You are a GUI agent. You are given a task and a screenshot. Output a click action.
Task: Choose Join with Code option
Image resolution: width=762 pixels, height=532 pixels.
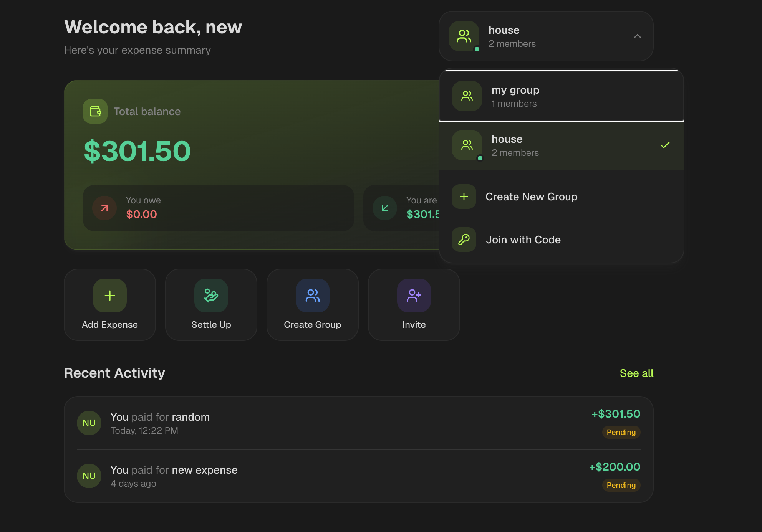coord(561,240)
